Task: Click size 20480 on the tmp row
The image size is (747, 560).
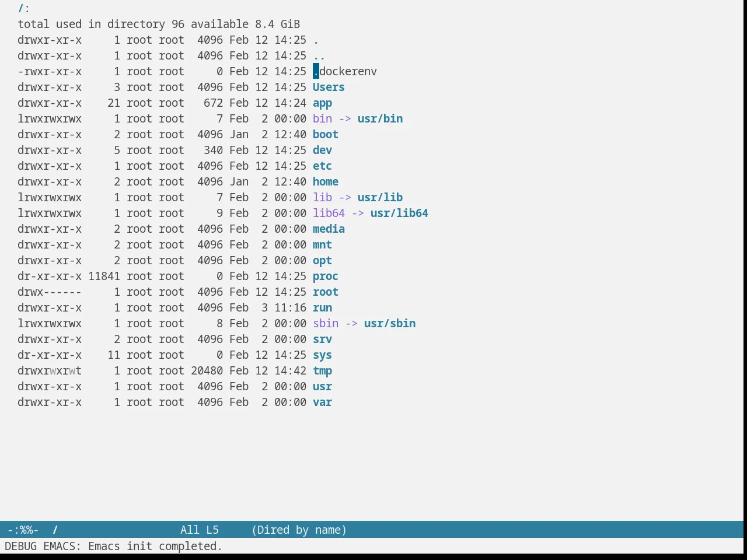Action: click(207, 370)
